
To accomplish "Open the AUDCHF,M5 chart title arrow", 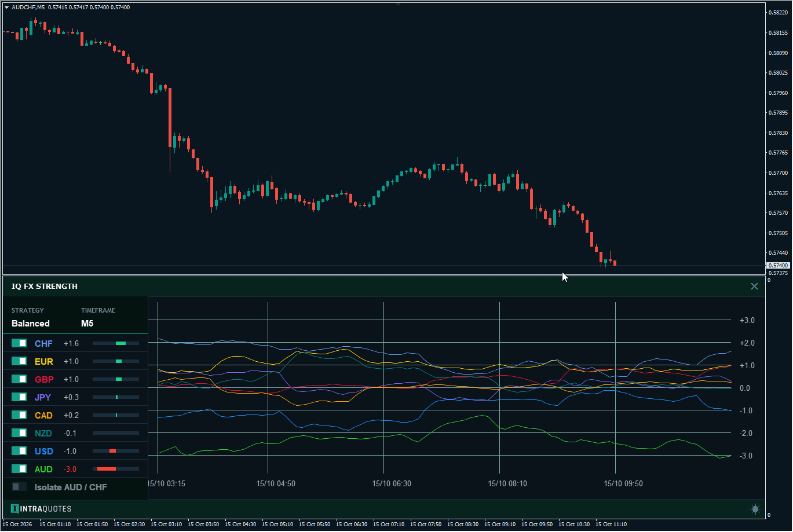I will pyautogui.click(x=6, y=8).
